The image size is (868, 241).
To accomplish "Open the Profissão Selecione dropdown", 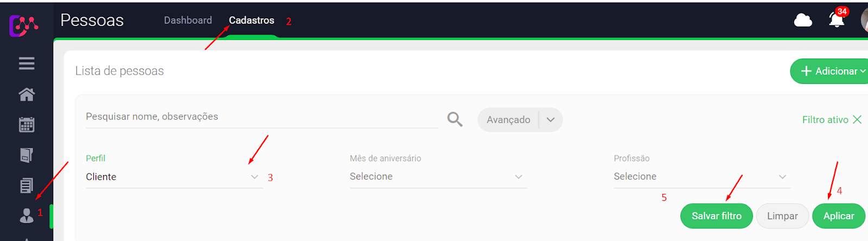I will [x=702, y=177].
